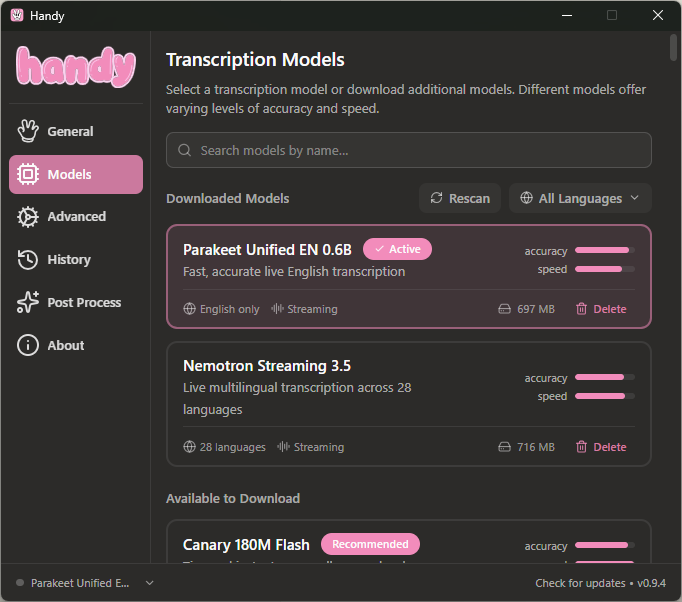Click the General hand icon

coord(28,131)
